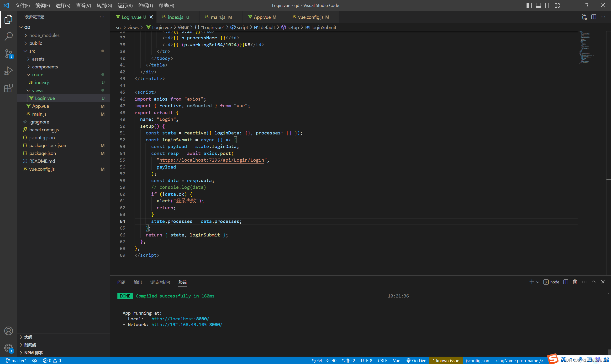The image size is (611, 364).
Task: Open the Search view in activity bar
Action: click(x=8, y=36)
